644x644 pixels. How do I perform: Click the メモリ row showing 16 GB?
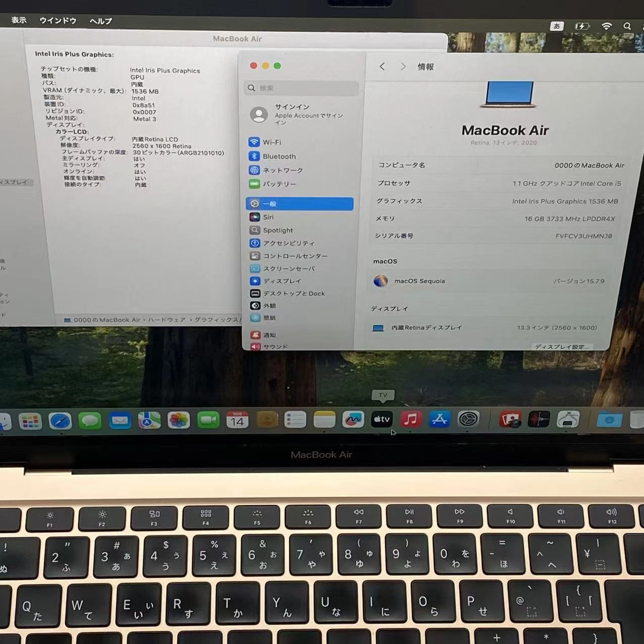pyautogui.click(x=495, y=219)
